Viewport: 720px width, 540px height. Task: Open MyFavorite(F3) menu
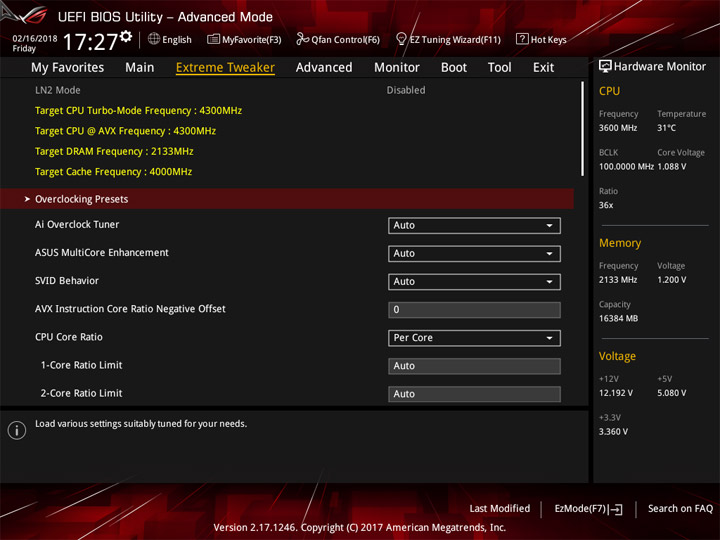click(244, 39)
